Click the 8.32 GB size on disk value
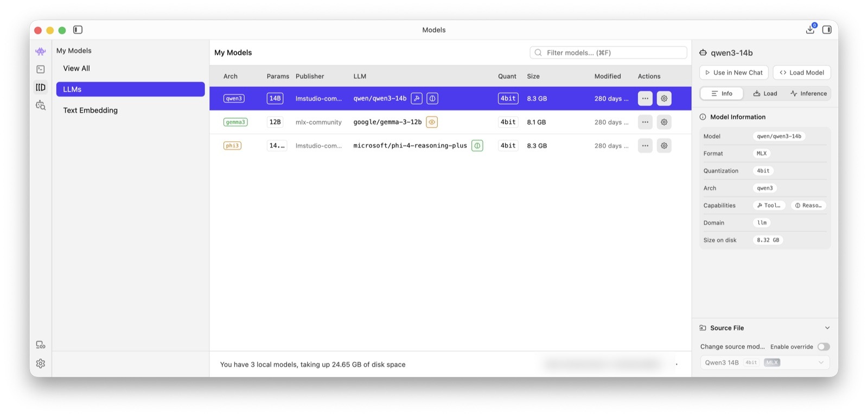868x416 pixels. click(x=768, y=240)
